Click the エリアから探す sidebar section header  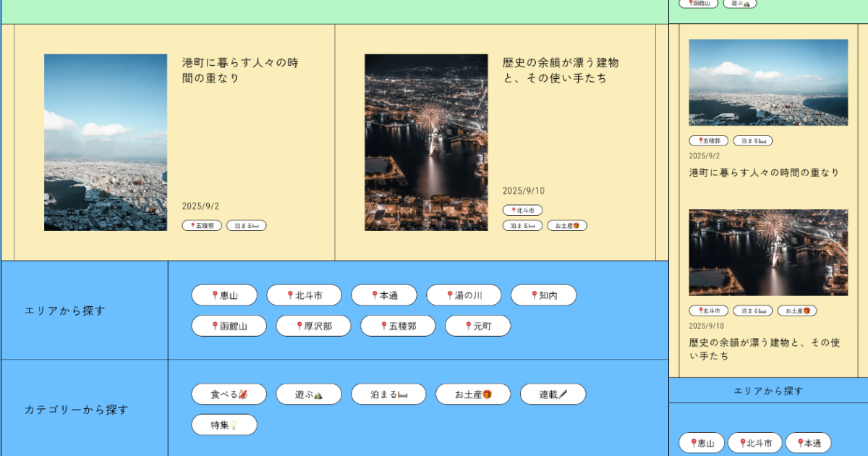tap(768, 390)
